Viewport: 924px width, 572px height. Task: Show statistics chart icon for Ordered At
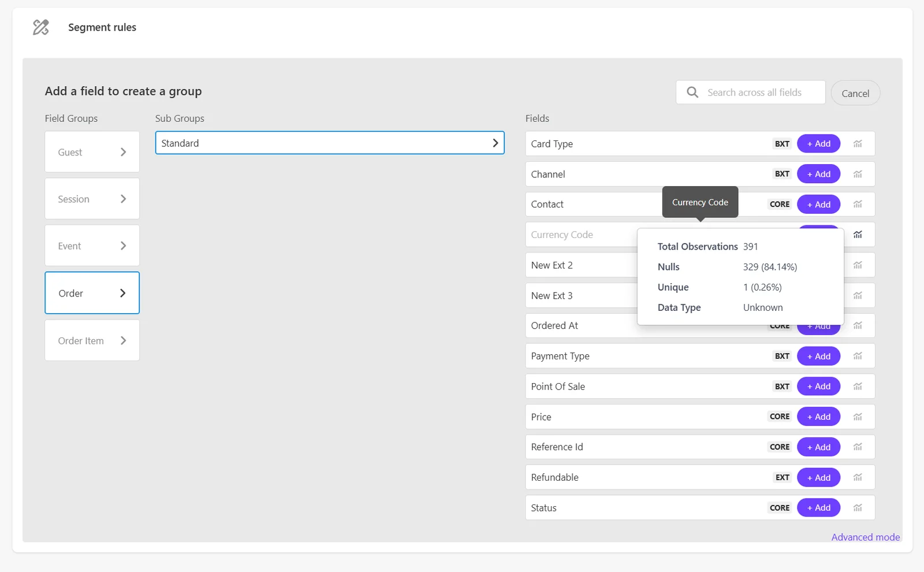pyautogui.click(x=858, y=326)
